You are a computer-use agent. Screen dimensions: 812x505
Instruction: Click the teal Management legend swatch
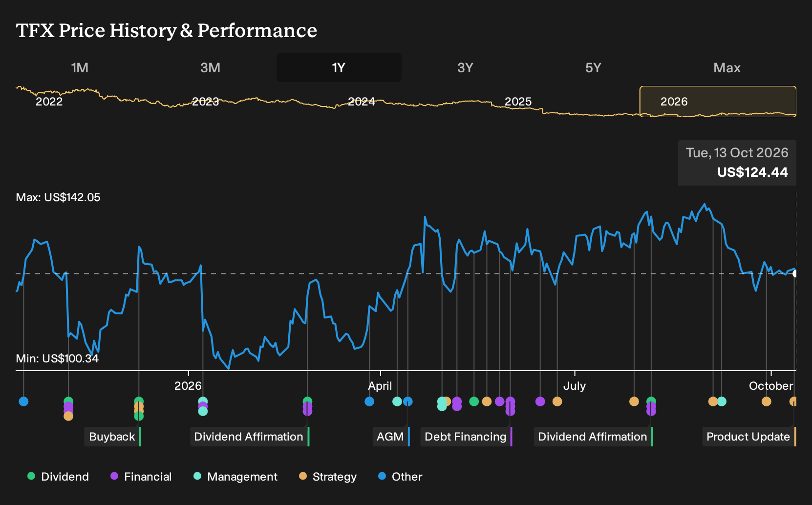(x=197, y=476)
